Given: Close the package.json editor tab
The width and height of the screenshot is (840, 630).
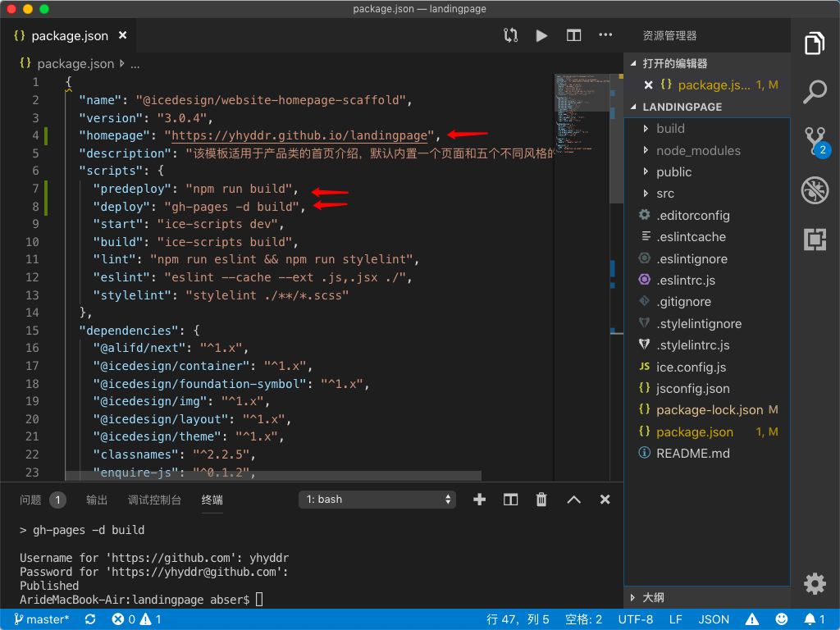Looking at the screenshot, I should point(123,35).
